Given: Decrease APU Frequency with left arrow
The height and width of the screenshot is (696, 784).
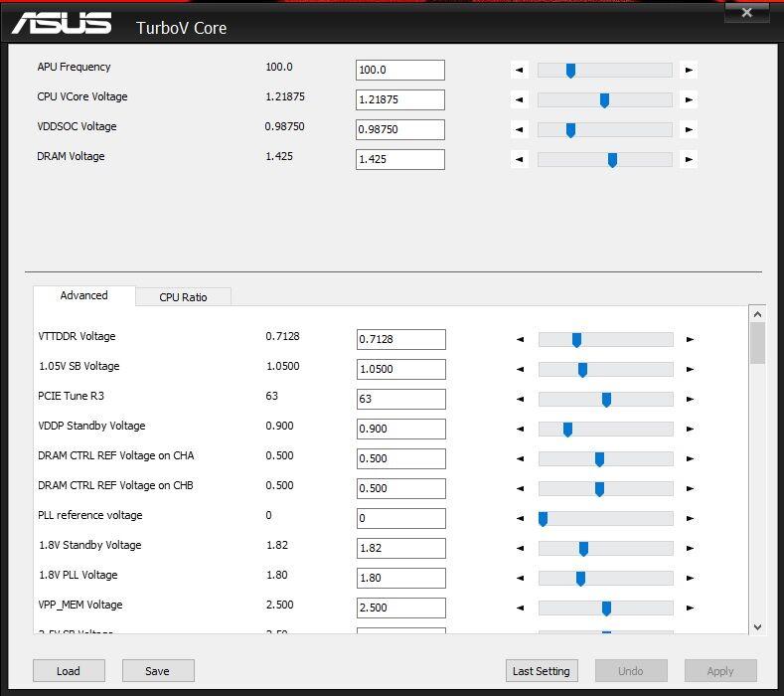Looking at the screenshot, I should (x=519, y=70).
